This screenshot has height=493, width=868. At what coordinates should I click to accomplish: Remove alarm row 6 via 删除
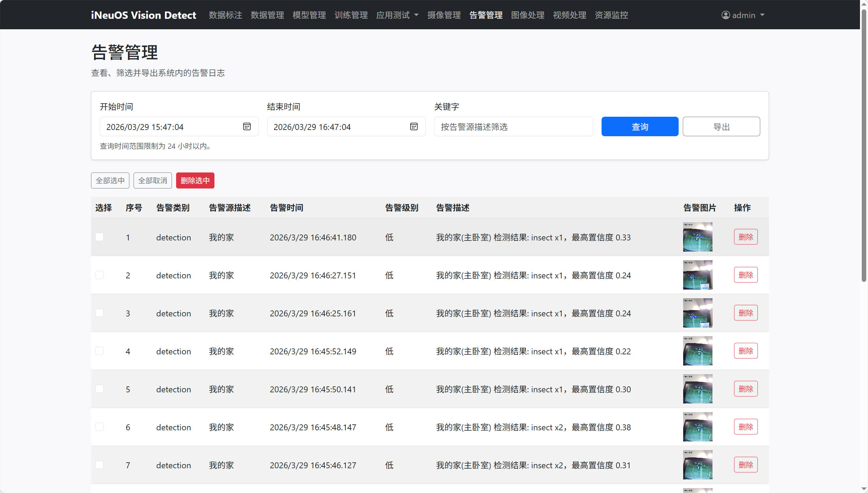pyautogui.click(x=746, y=427)
